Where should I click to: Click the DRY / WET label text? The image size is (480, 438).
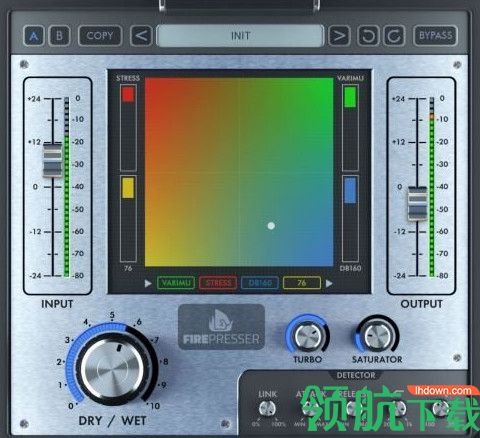(112, 421)
